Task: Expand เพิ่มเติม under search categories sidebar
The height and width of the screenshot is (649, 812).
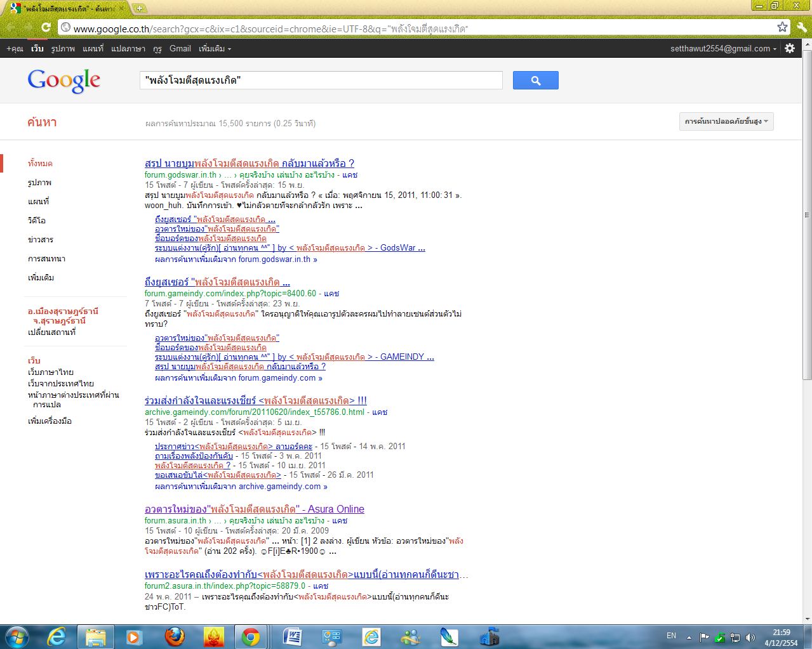Action: pyautogui.click(x=41, y=278)
